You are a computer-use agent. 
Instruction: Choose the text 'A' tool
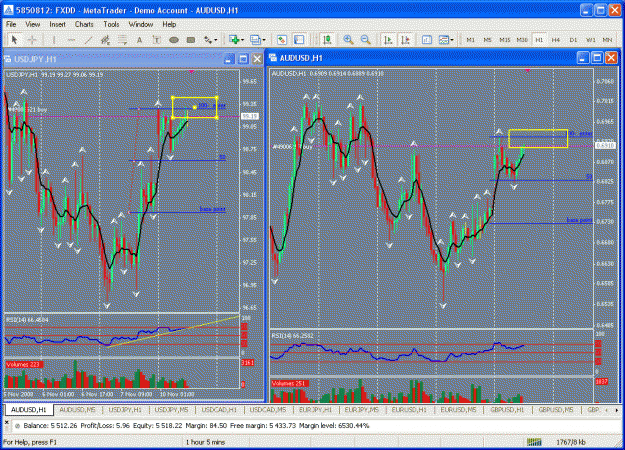coord(140,39)
